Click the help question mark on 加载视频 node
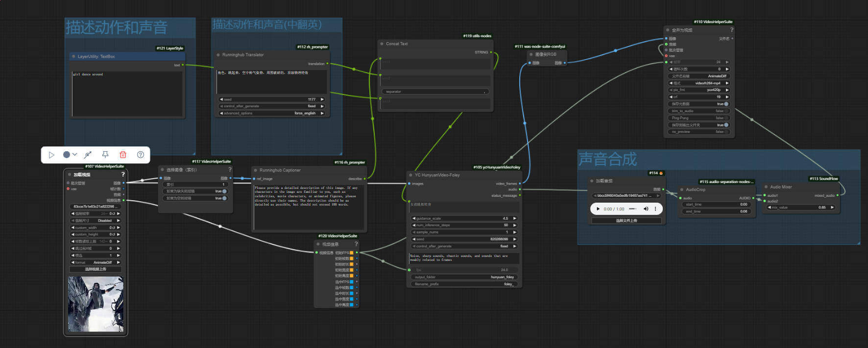The height and width of the screenshot is (348, 868). pos(123,174)
